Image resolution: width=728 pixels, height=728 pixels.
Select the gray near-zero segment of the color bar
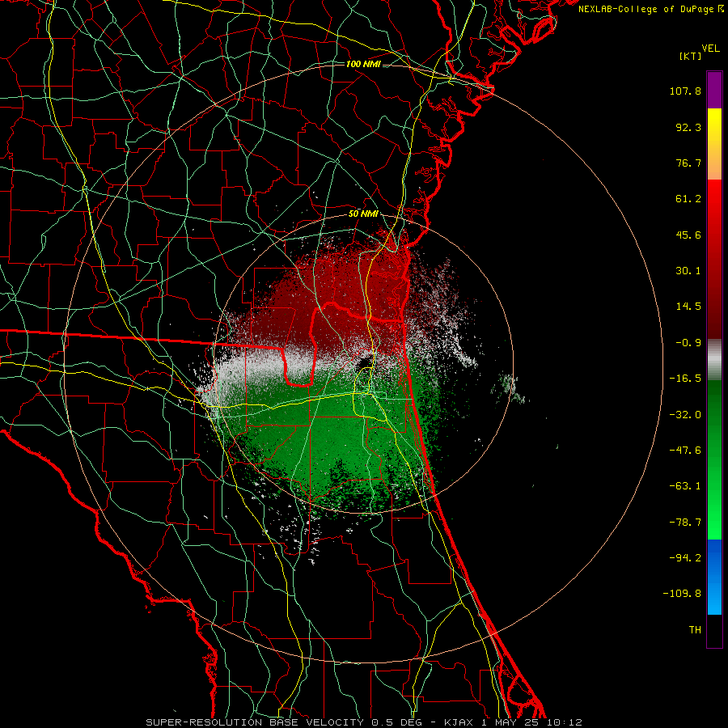714,359
